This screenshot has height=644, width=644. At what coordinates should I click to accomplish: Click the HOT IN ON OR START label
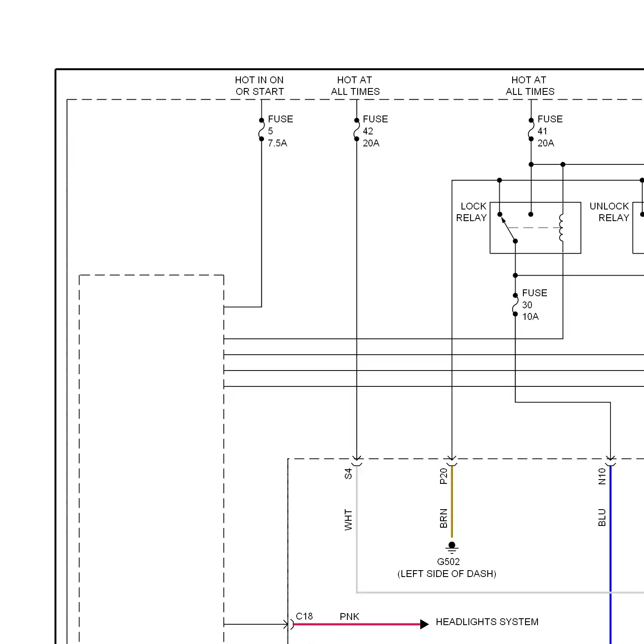[259, 86]
